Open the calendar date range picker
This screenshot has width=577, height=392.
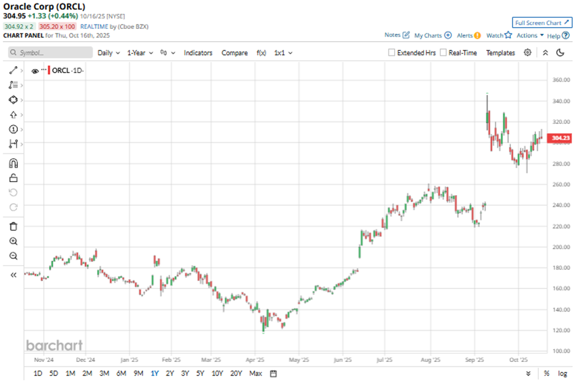pyautogui.click(x=273, y=373)
